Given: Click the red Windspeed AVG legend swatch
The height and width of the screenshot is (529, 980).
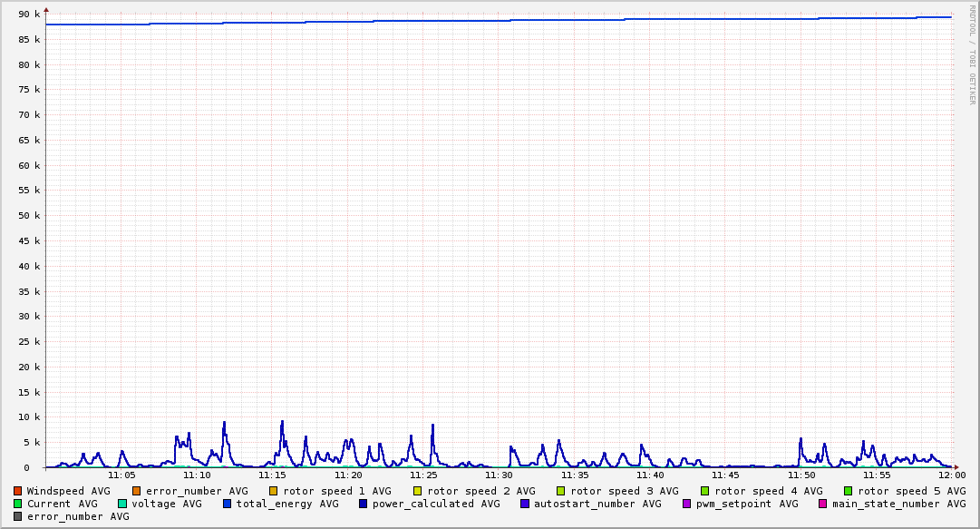Looking at the screenshot, I should 18,491.
